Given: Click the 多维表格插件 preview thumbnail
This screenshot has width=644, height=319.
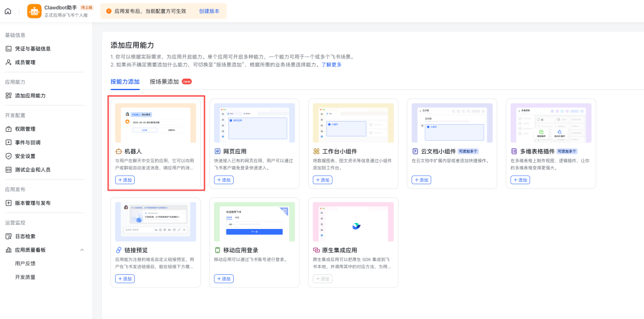Looking at the screenshot, I should click(551, 123).
